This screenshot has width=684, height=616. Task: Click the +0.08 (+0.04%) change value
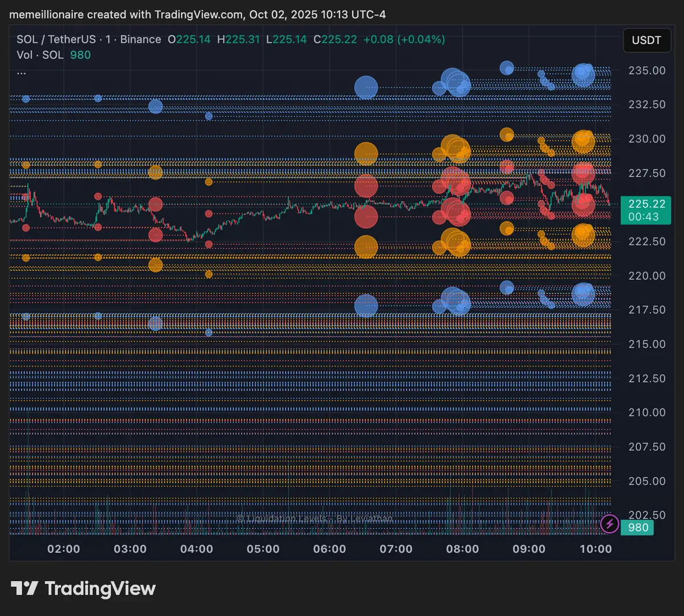tap(404, 39)
